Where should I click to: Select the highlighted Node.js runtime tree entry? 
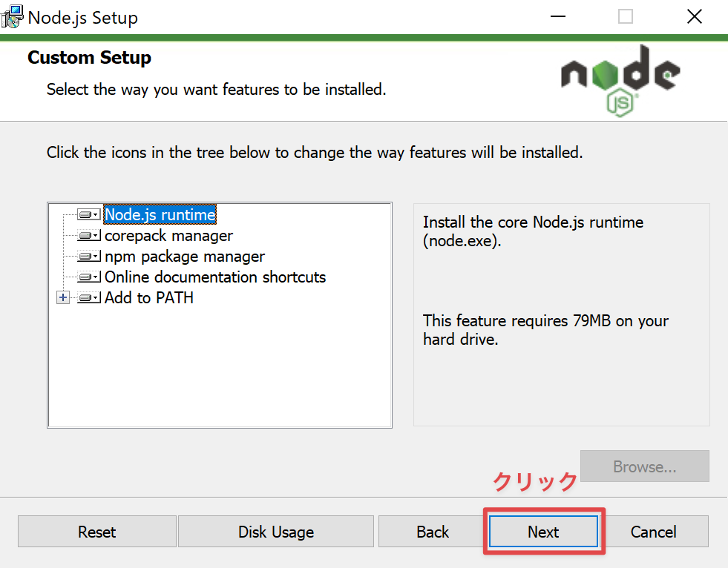click(160, 215)
